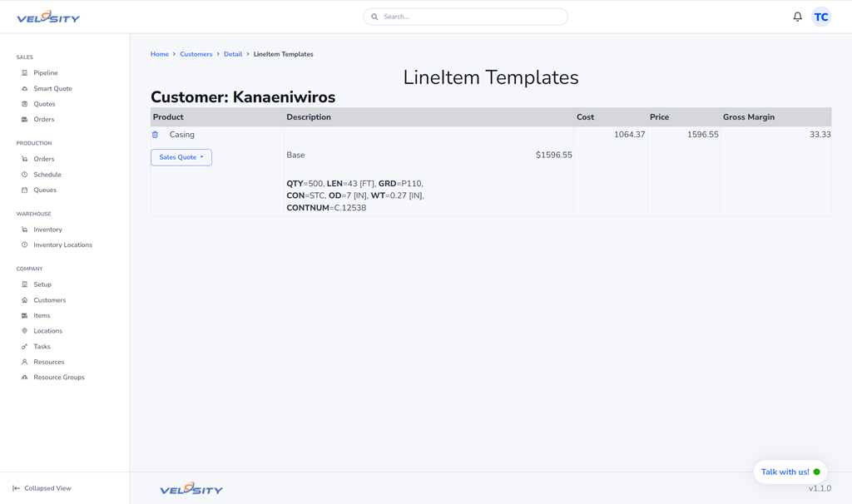This screenshot has height=504, width=852.
Task: Click the Detail breadcrumb link
Action: point(233,54)
